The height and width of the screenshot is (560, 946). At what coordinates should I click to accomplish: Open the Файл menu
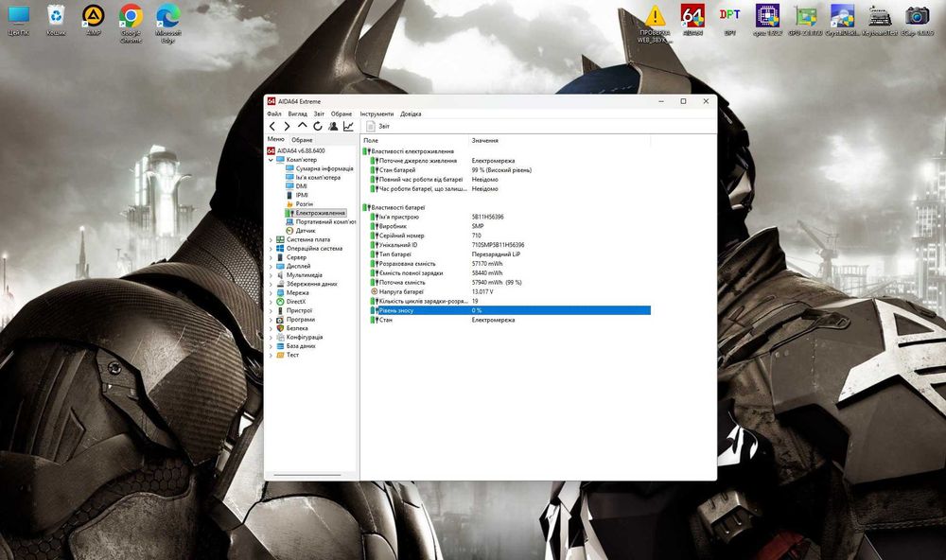(274, 114)
